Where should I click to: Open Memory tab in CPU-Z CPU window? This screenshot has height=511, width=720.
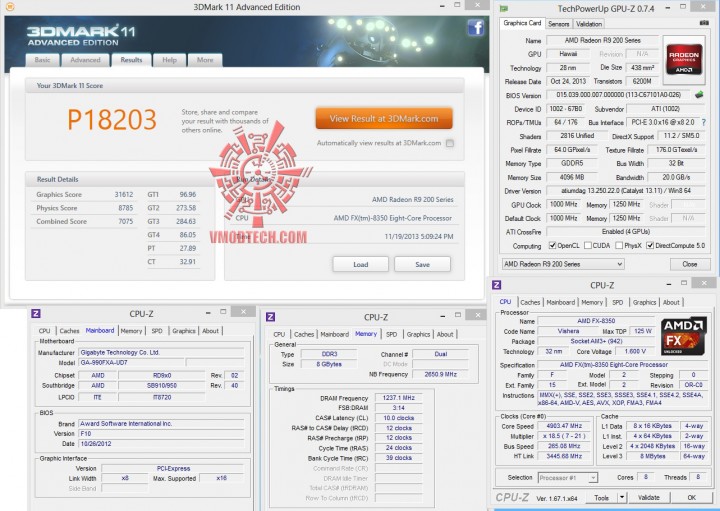coord(592,302)
